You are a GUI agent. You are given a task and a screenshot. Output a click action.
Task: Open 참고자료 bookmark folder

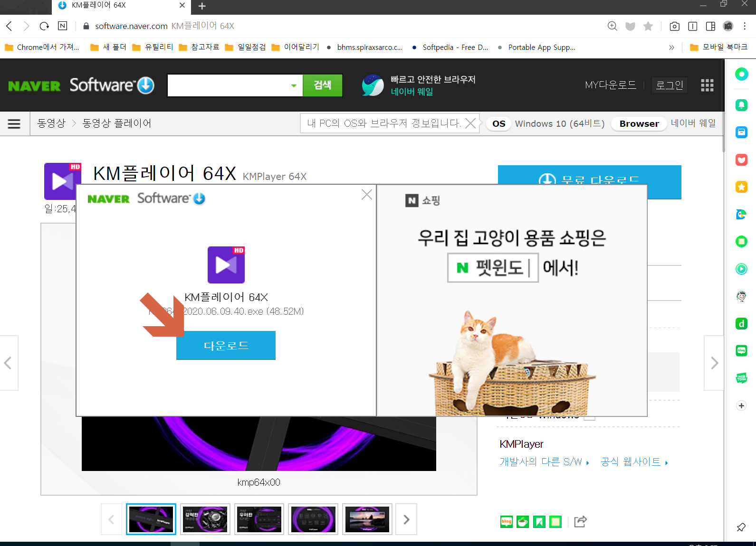coord(199,47)
